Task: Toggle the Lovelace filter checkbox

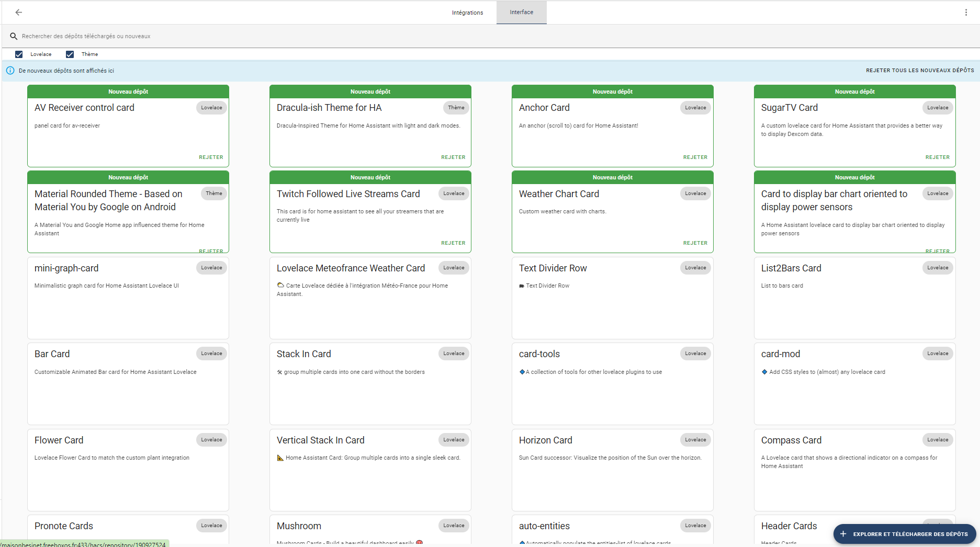Action: pyautogui.click(x=19, y=54)
